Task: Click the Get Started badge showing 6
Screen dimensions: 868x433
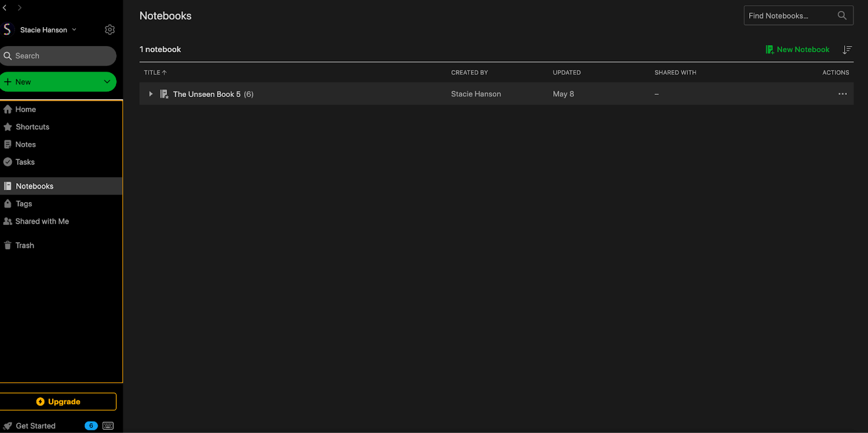Action: click(91, 426)
